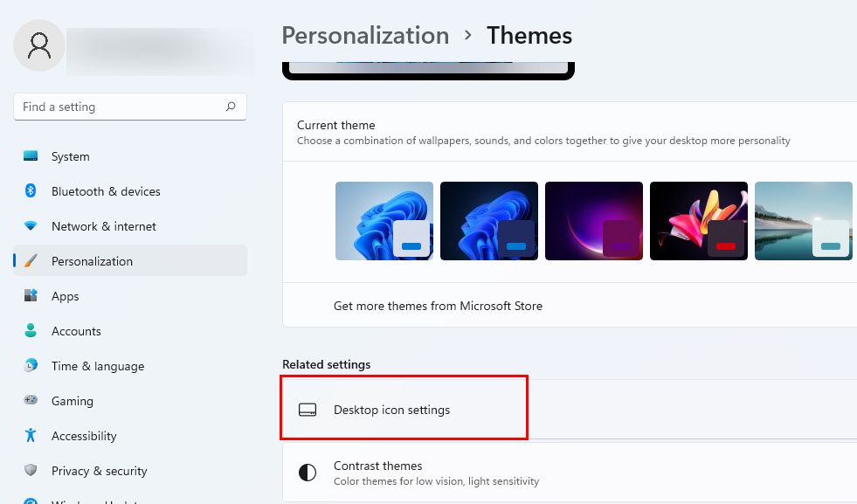857x504 pixels.
Task: Click the Apps sidebar icon
Action: click(29, 296)
